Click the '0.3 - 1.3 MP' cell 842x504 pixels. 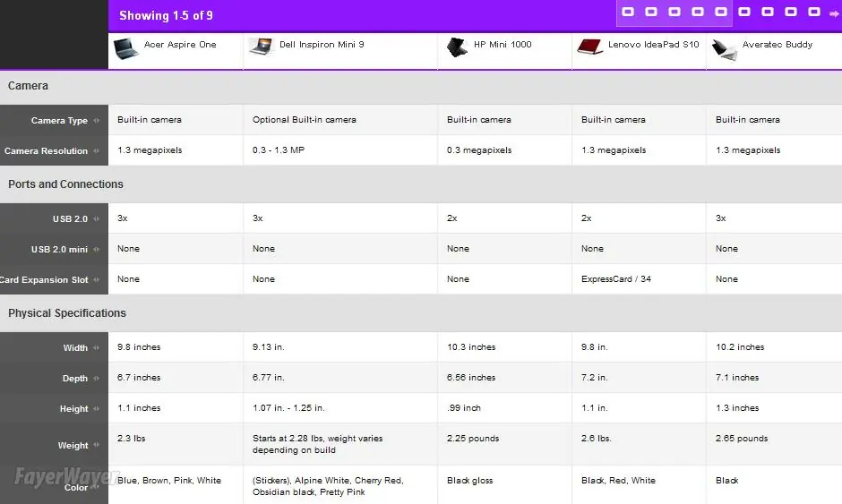pyautogui.click(x=279, y=150)
